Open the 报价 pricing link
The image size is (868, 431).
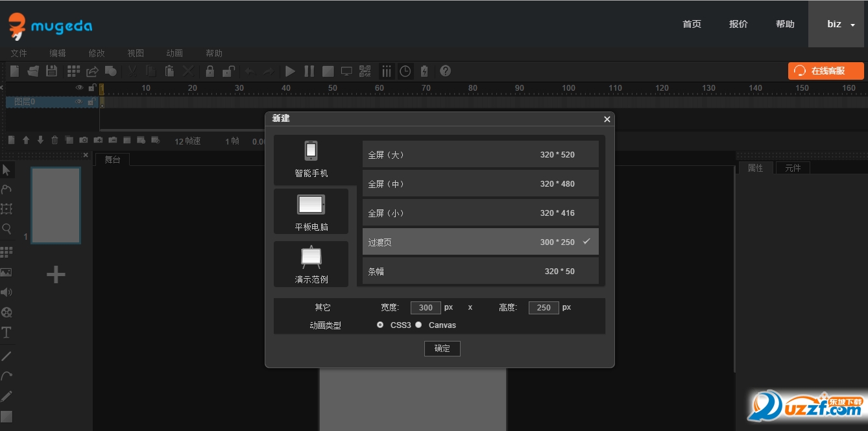pyautogui.click(x=738, y=24)
